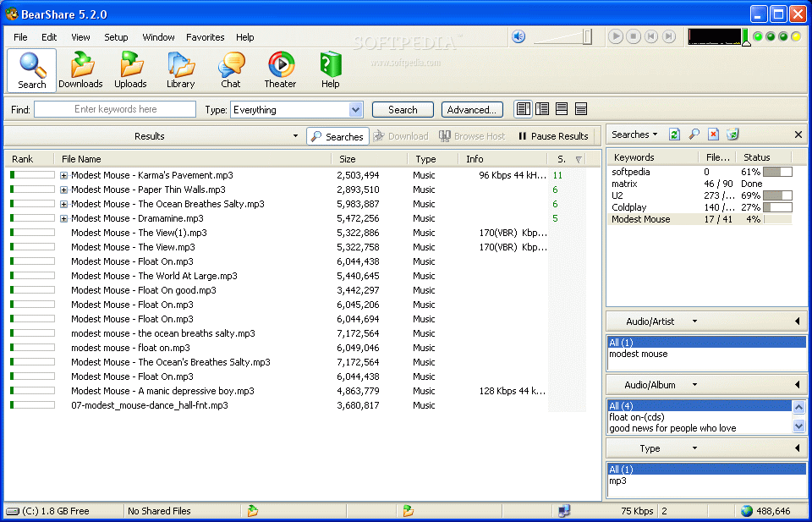Open the View menu
Viewport: 812px width, 522px height.
pyautogui.click(x=80, y=37)
